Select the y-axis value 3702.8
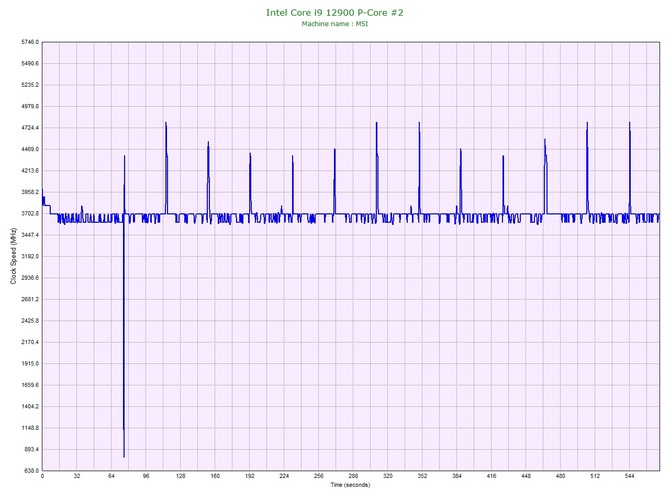Screen dimensions: 670x502 (30, 213)
